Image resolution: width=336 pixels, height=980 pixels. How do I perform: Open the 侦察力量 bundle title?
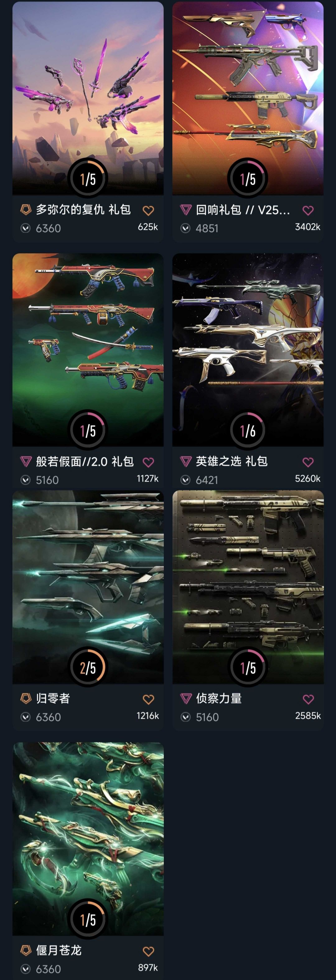coord(219,698)
